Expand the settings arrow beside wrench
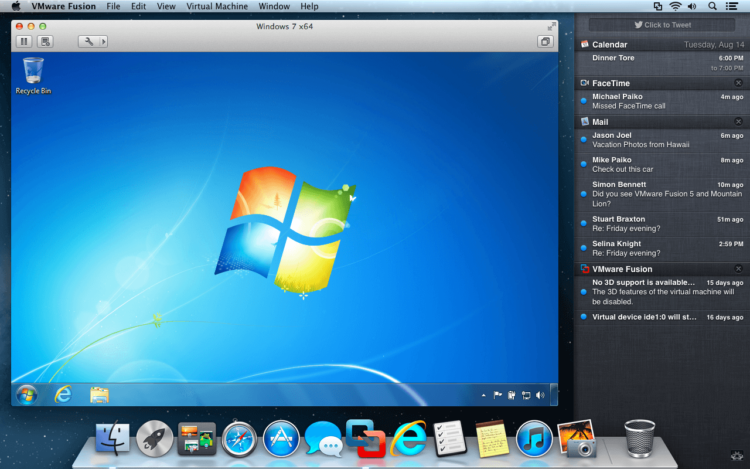Viewport: 750px width, 469px height. tap(102, 42)
